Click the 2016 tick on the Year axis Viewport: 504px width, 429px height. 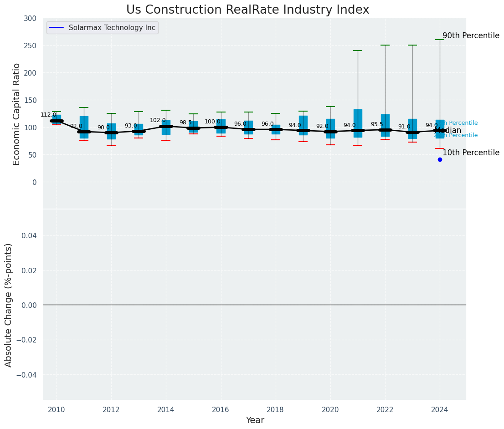(221, 409)
